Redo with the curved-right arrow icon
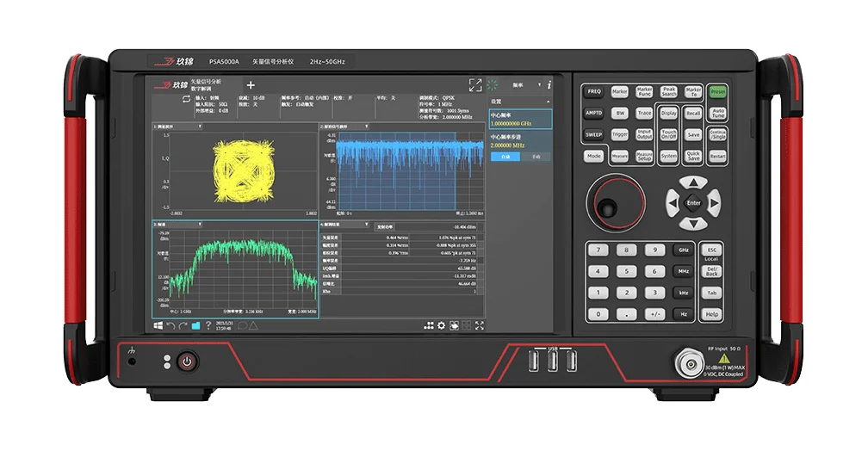This screenshot has width=868, height=451. (183, 325)
